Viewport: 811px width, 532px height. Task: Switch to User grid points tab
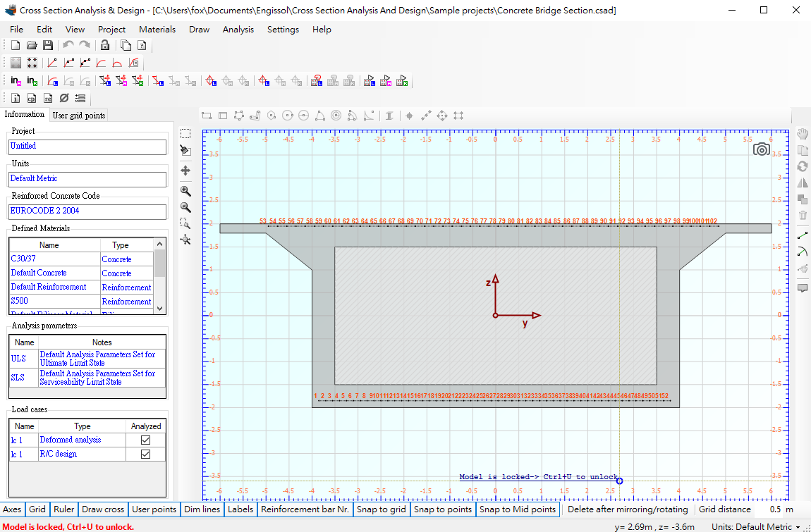(x=79, y=116)
